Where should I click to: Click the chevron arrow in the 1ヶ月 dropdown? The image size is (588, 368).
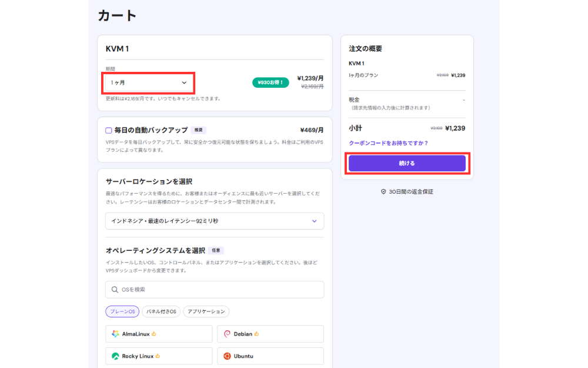coord(184,82)
